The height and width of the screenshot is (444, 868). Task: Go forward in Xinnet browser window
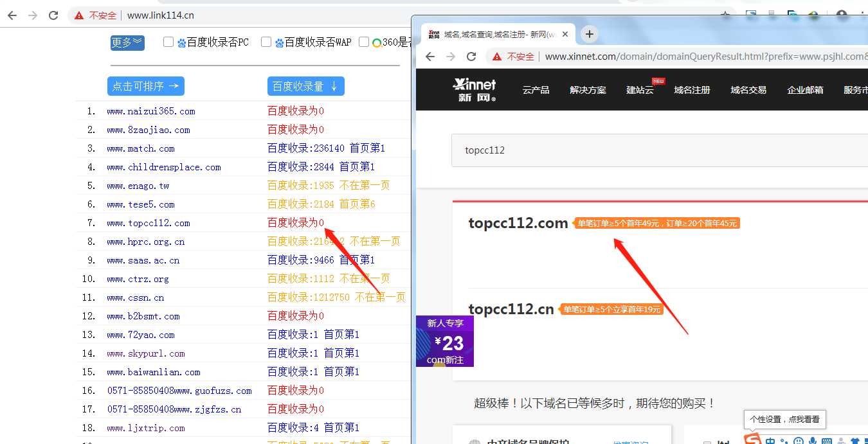[x=451, y=57]
